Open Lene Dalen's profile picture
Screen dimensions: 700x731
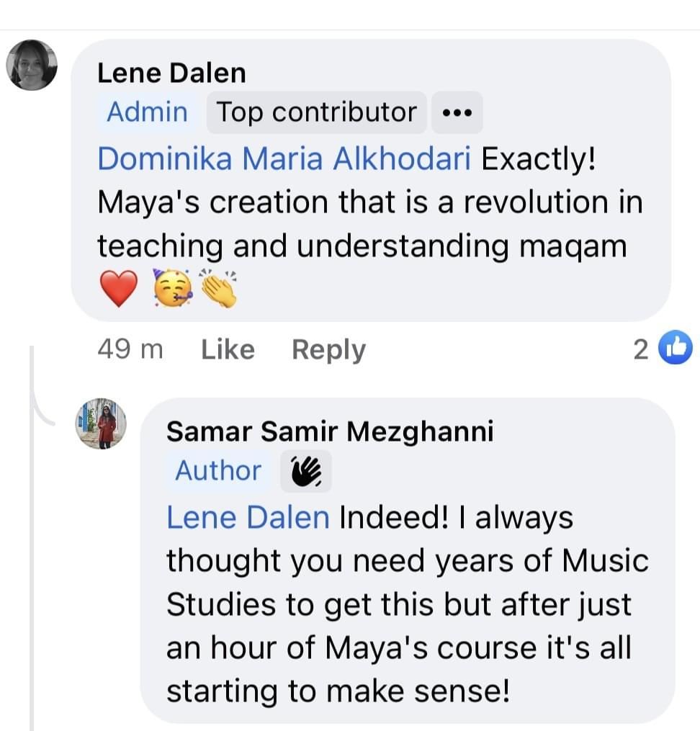(x=32, y=65)
